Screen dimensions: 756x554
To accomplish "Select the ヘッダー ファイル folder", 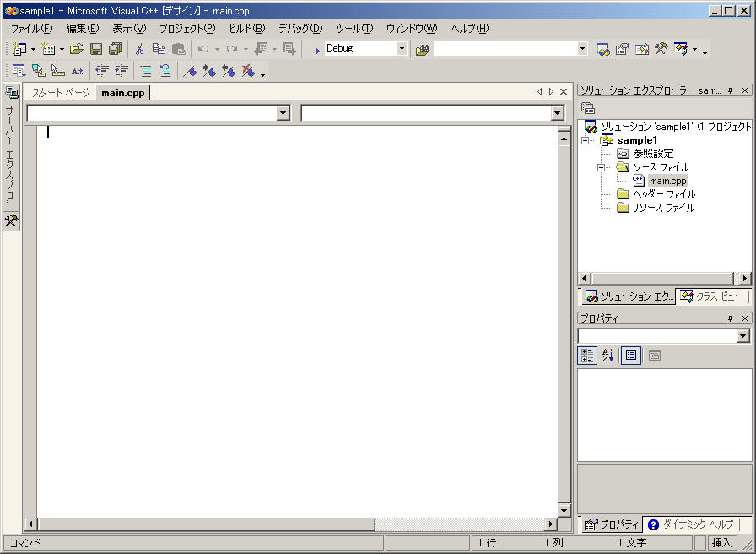I will tap(664, 194).
